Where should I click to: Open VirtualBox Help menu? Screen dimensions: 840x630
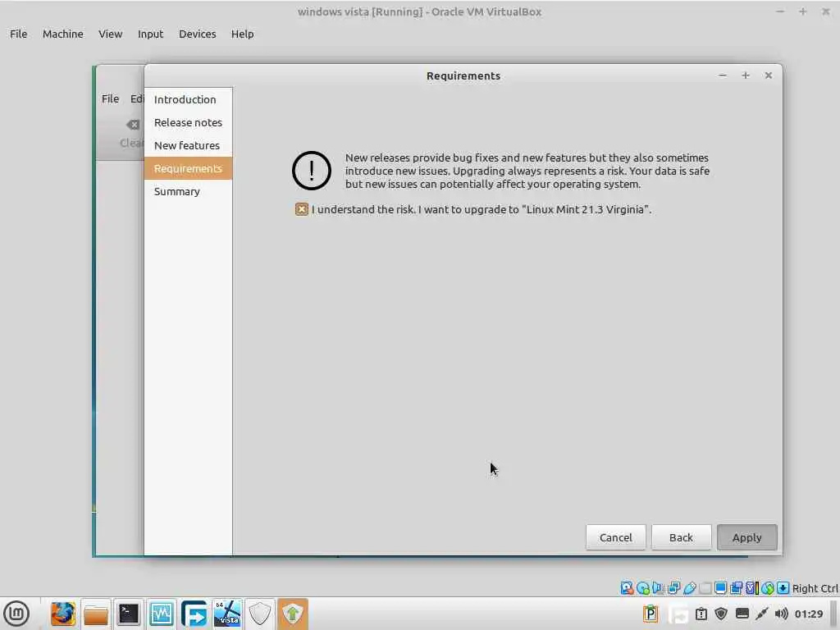242,34
